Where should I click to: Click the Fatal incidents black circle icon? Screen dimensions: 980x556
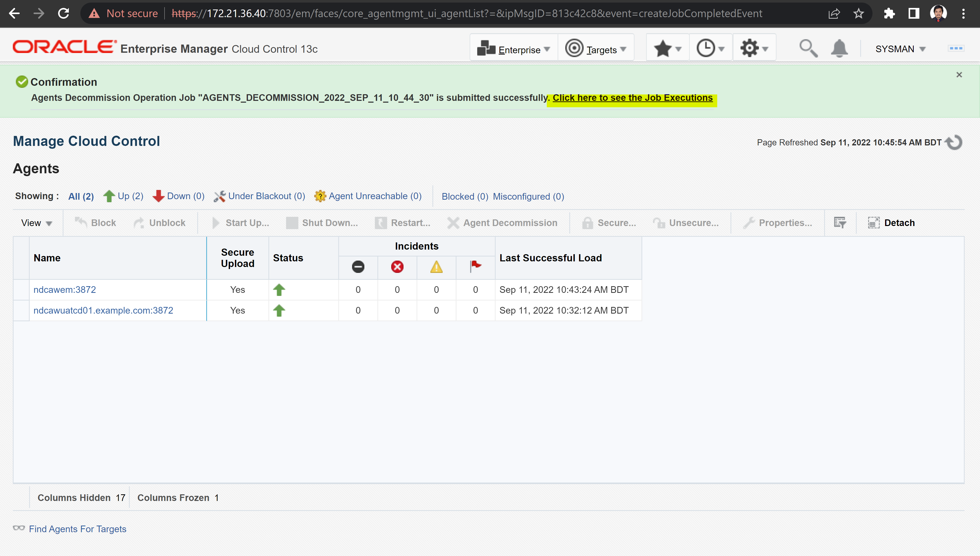pos(358,267)
